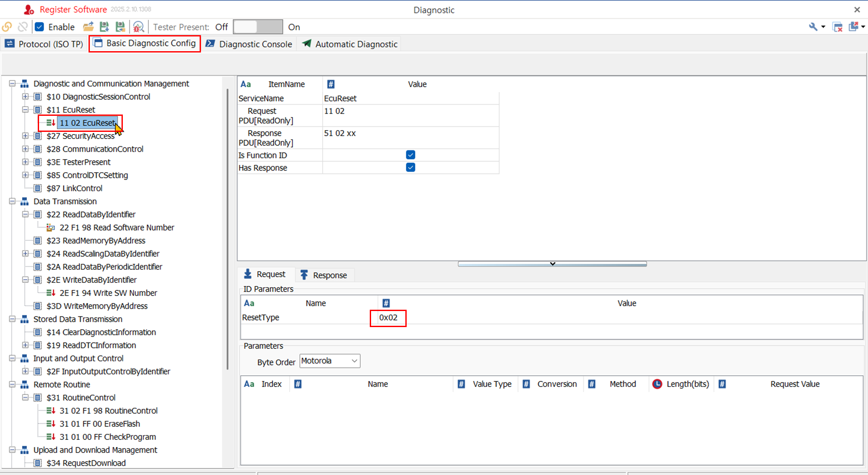Uncheck the Enable checkbox
Image resolution: width=868 pixels, height=475 pixels.
(39, 27)
